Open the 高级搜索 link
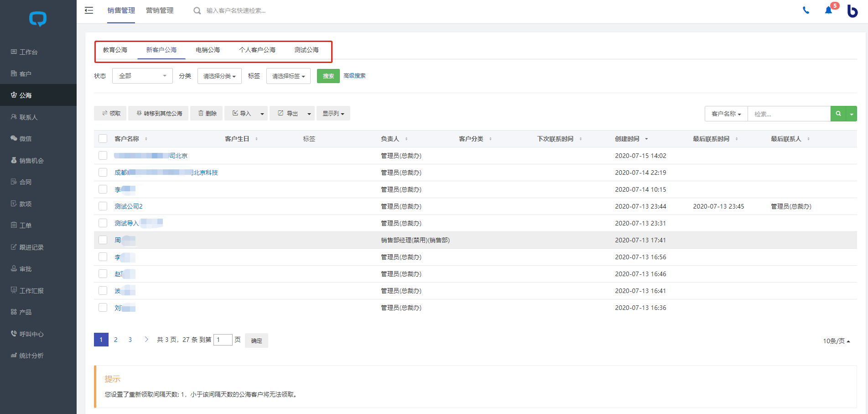The height and width of the screenshot is (414, 868). point(354,76)
